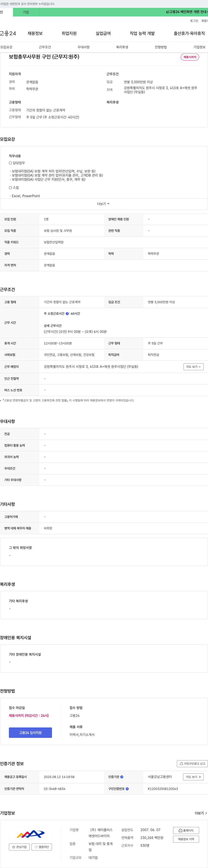Click the text 연봉 3,000만원 이상 in 임금 조건 row

(161, 302)
